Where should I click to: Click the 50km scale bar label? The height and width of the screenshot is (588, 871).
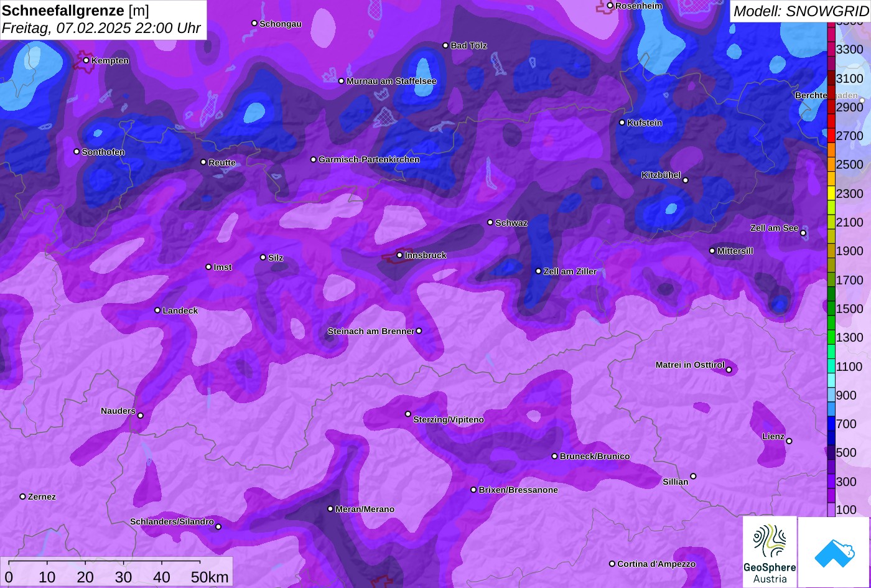[210, 577]
